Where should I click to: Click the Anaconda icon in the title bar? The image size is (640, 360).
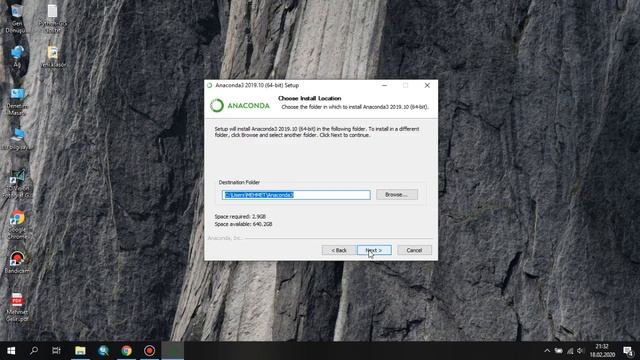pos(210,85)
